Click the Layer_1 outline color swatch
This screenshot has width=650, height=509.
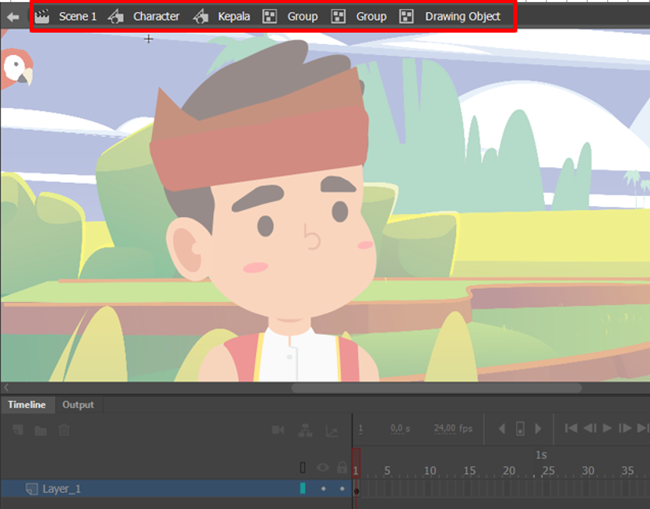303,488
